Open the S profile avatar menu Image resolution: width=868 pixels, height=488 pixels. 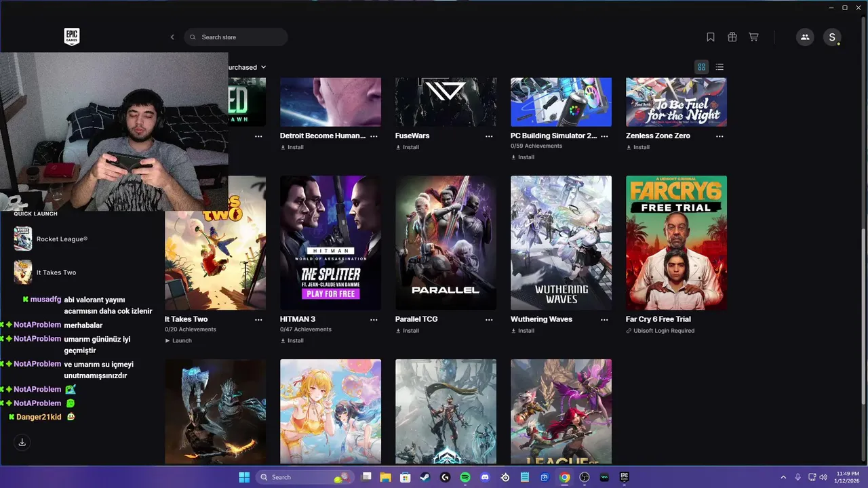(832, 37)
